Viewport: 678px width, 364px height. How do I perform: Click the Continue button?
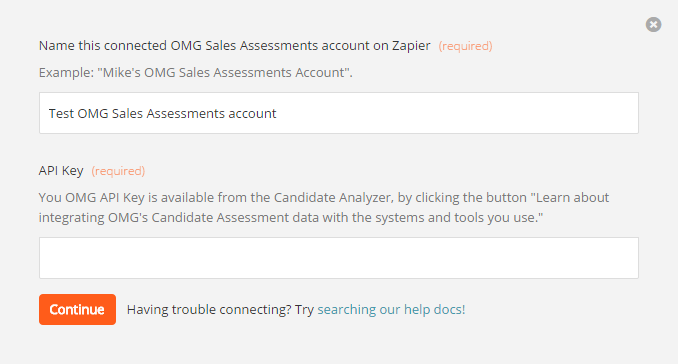(77, 310)
